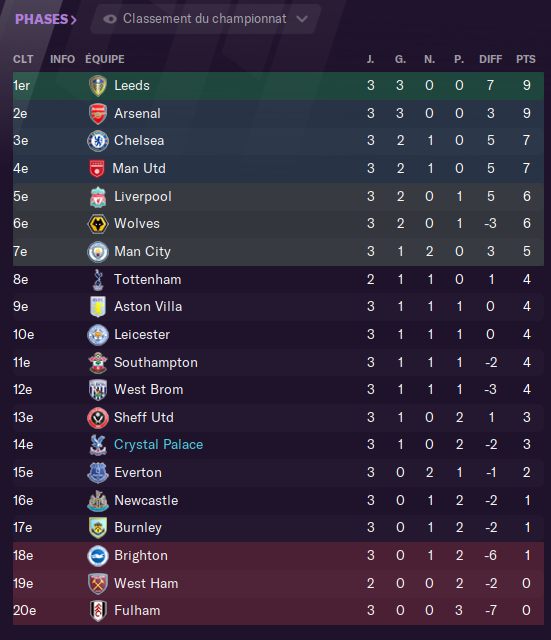
Task: Click the Liverpool club badge
Action: [x=98, y=197]
